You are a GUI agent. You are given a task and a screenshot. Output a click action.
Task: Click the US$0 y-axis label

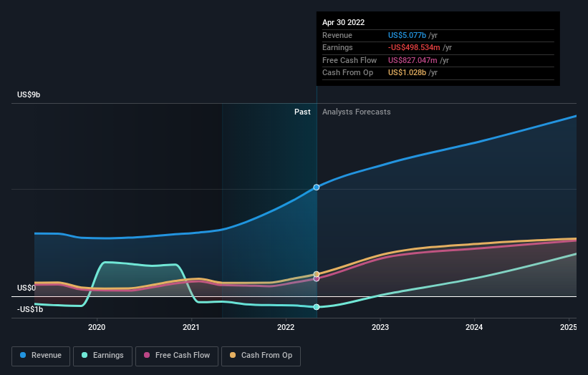(26, 288)
